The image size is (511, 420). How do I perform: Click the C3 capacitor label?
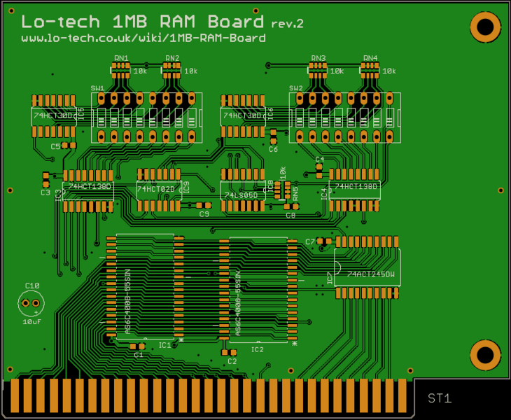pyautogui.click(x=45, y=192)
